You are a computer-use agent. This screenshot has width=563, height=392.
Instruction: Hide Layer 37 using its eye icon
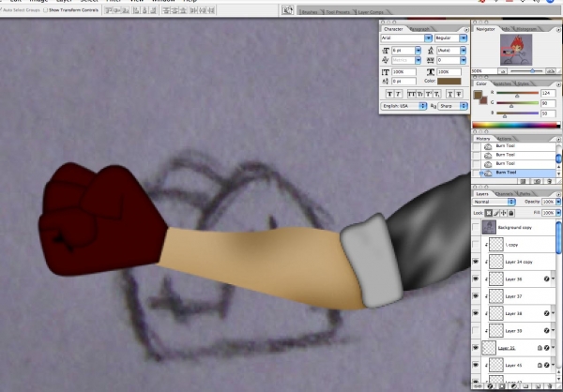coord(476,296)
